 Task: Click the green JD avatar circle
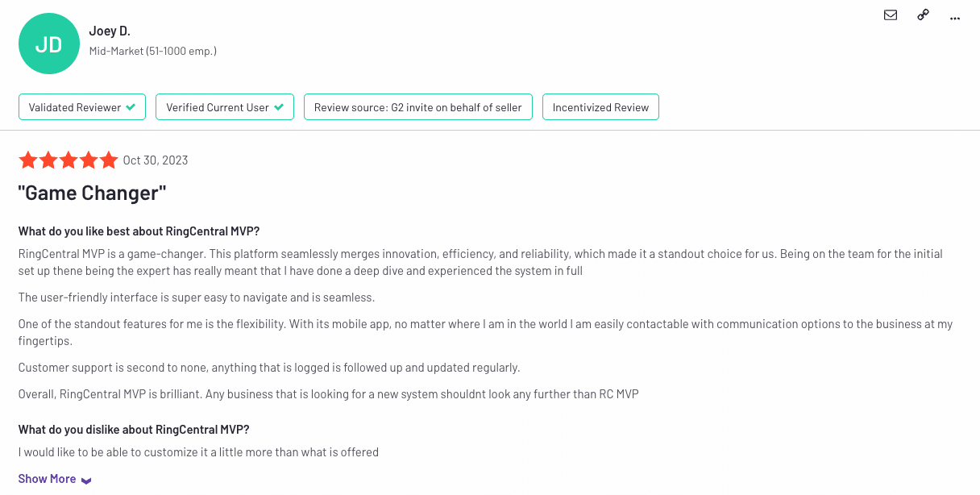point(49,44)
